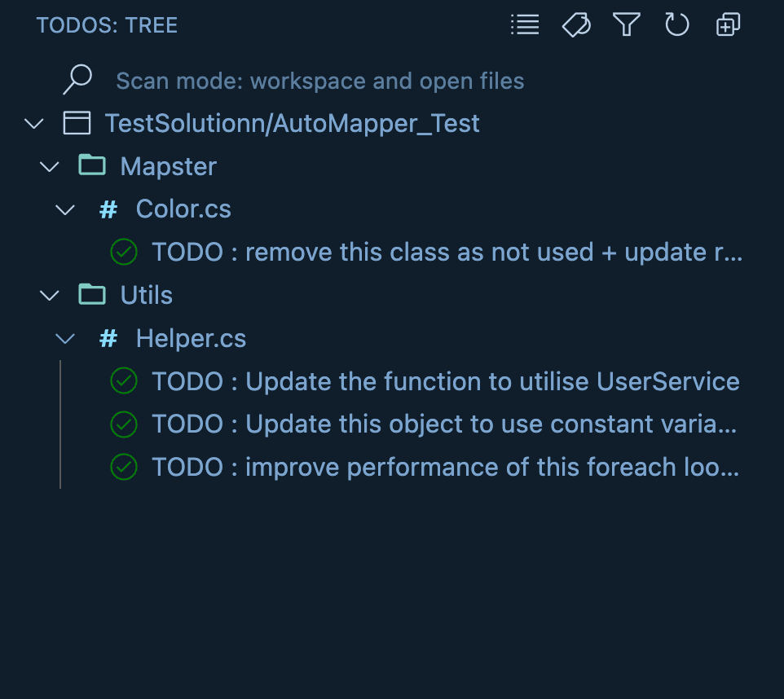784x699 pixels.
Task: Click the Mapster folder icon
Action: click(x=90, y=165)
